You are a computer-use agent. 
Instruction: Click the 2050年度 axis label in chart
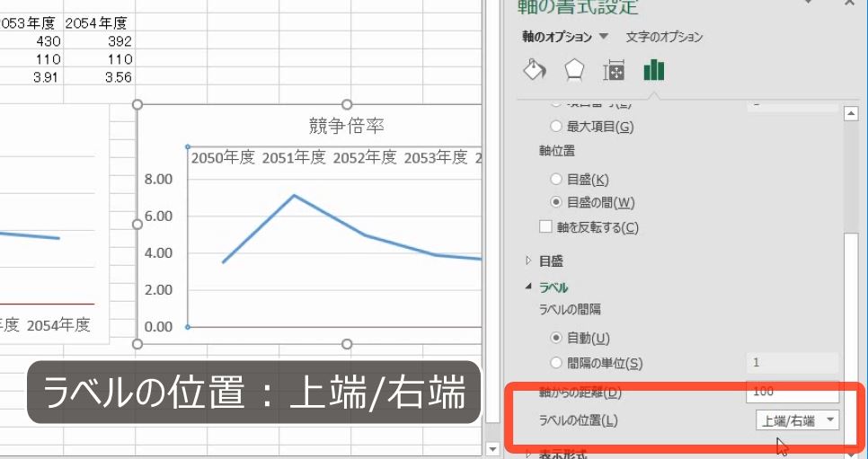223,158
